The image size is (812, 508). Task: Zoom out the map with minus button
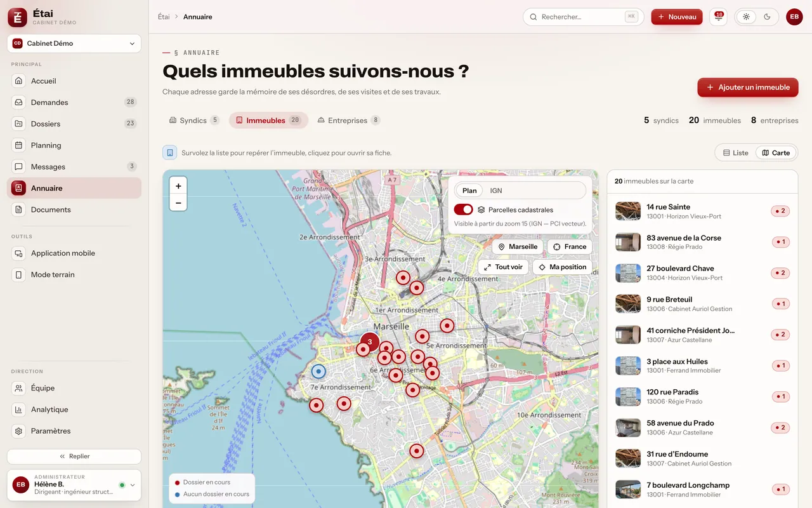[x=178, y=203]
